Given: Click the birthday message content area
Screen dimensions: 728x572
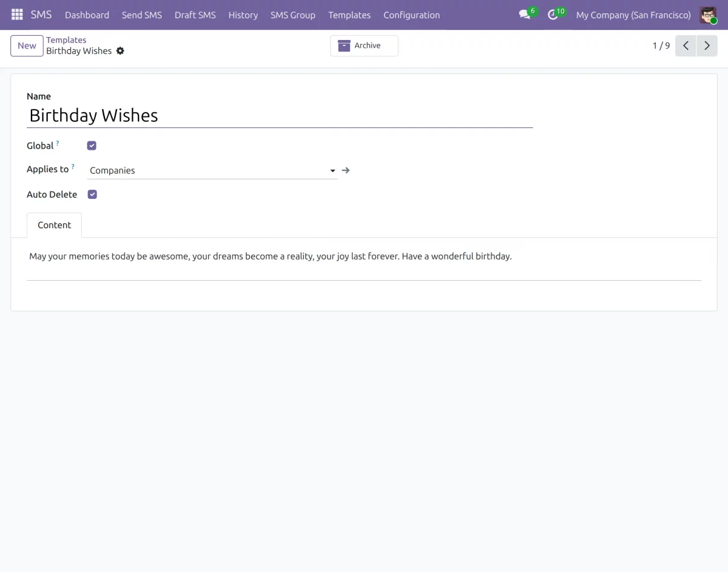Looking at the screenshot, I should click(x=271, y=256).
